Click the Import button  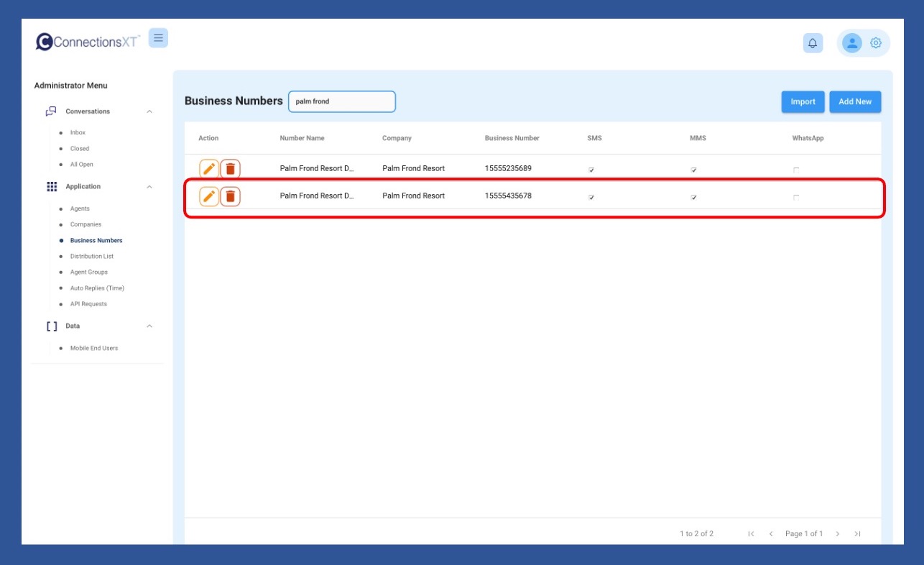pos(803,102)
